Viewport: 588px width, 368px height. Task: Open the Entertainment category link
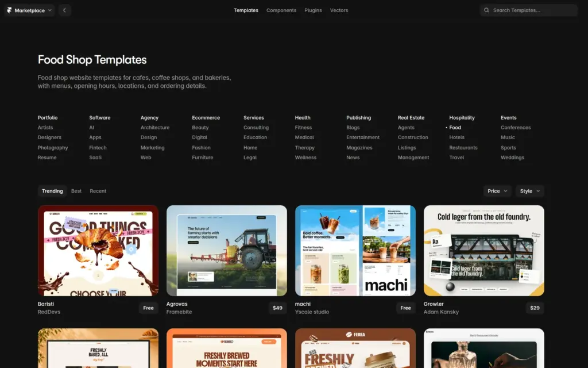[363, 137]
